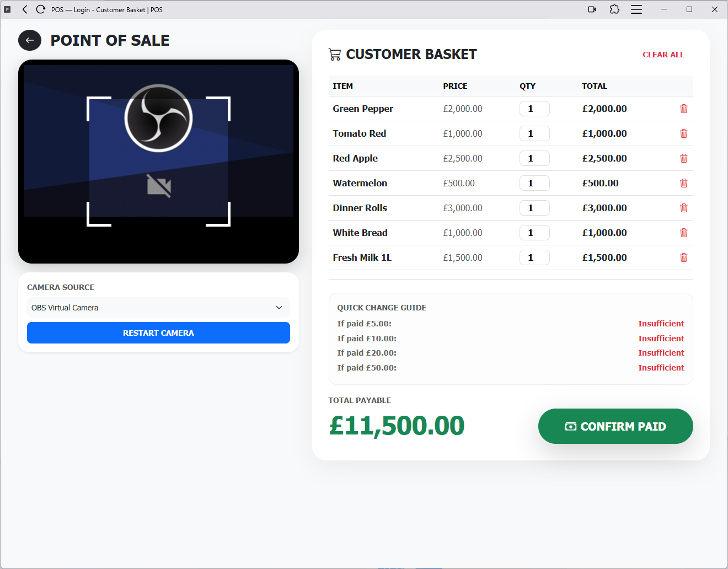Open the Camera Source dropdown
This screenshot has width=728, height=569.
[158, 308]
